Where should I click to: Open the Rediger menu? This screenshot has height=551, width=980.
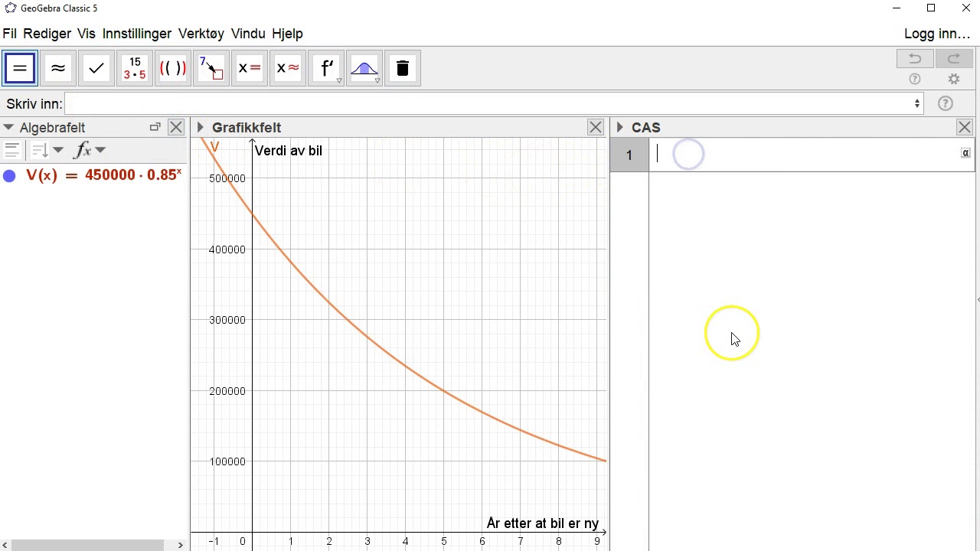coord(47,34)
